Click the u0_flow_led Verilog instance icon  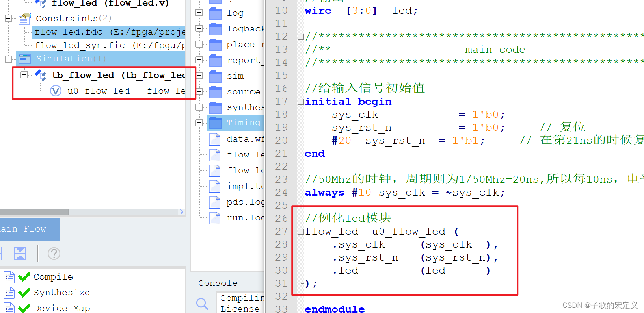coord(56,91)
